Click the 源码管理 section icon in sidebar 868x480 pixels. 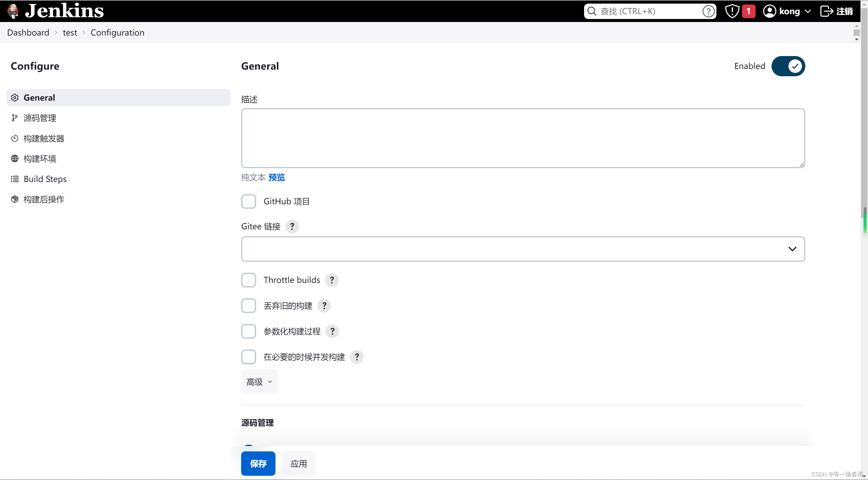click(x=15, y=118)
